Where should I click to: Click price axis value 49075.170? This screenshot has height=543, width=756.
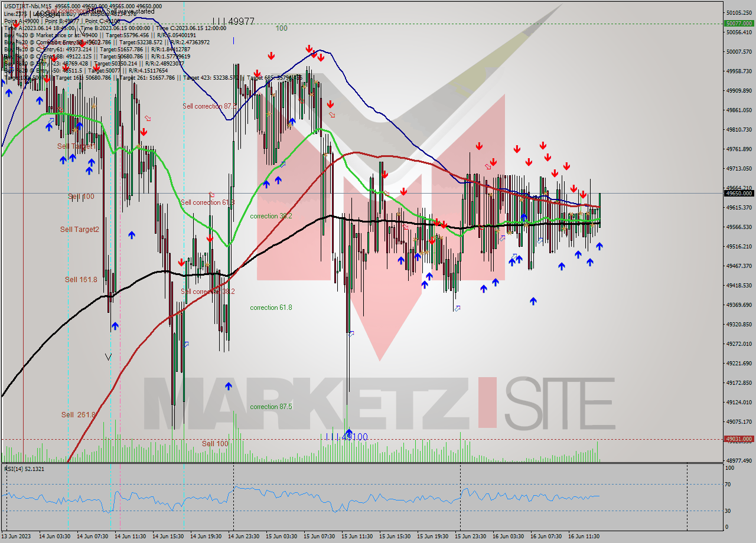tap(738, 421)
